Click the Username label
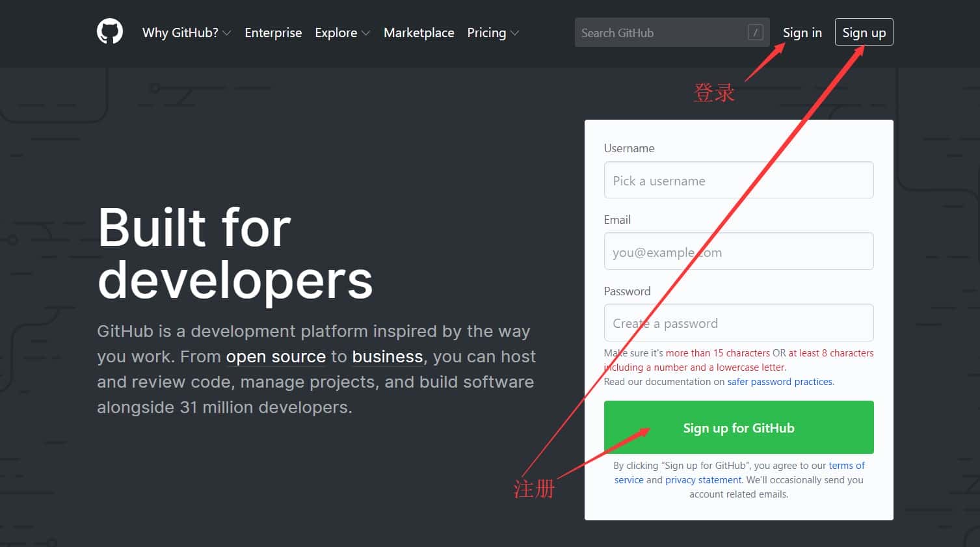Image resolution: width=980 pixels, height=547 pixels. tap(629, 148)
